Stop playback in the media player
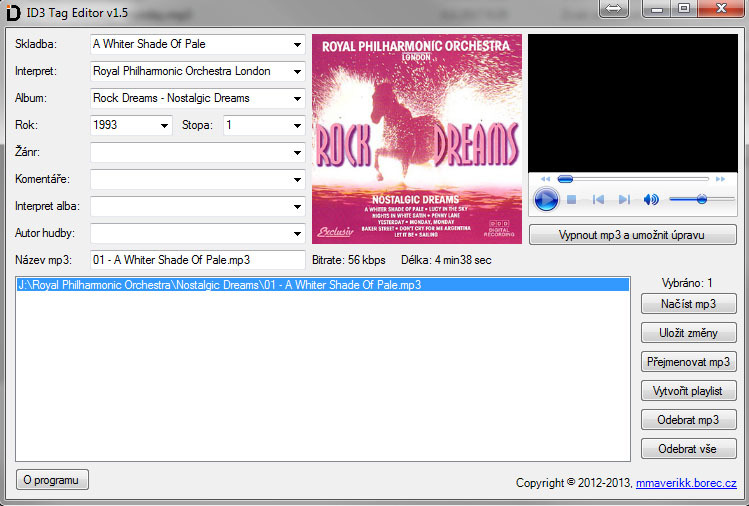749x506 pixels. 571,200
